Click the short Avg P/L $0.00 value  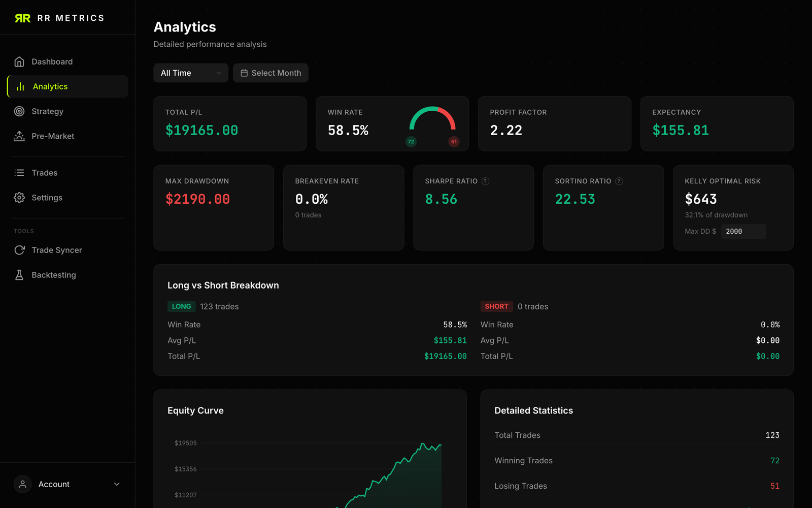pyautogui.click(x=768, y=340)
